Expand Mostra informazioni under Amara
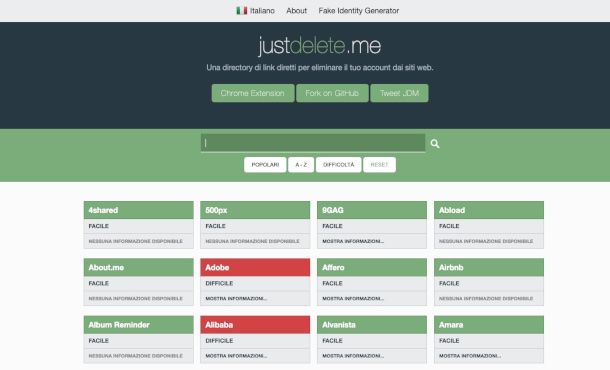 (x=470, y=356)
